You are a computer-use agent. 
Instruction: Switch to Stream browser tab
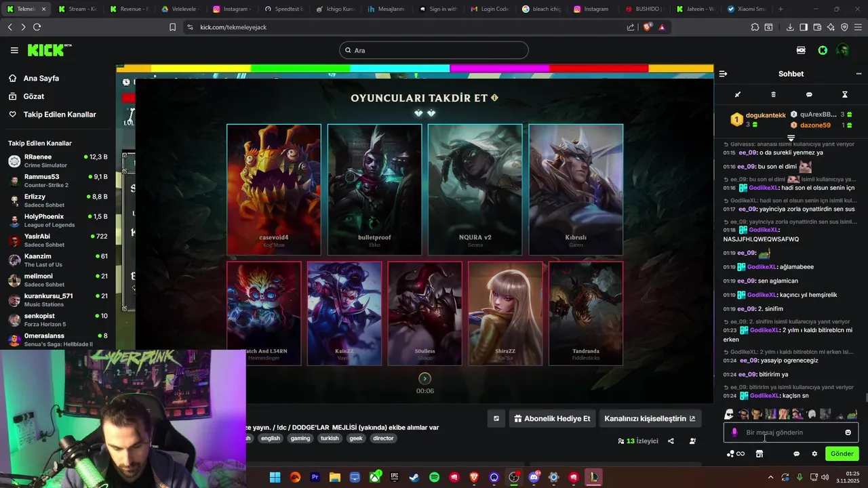[77, 9]
